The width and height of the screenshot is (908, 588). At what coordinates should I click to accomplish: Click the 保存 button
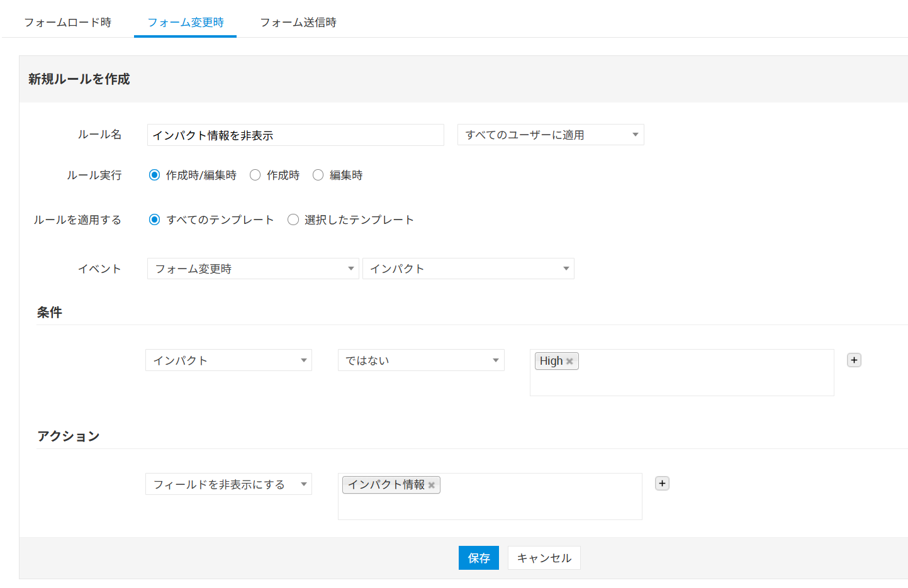tap(478, 558)
